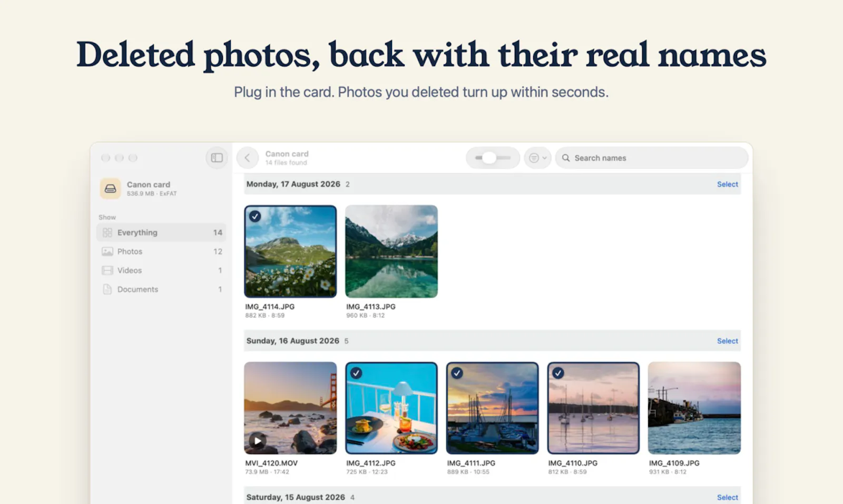Click the Documents page icon
Screen dimensions: 843x504
107,289
